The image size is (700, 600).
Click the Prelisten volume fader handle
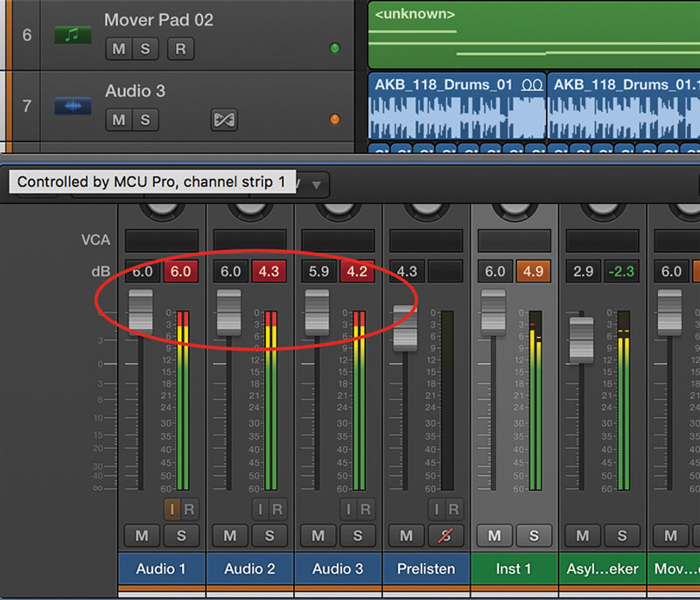[405, 328]
